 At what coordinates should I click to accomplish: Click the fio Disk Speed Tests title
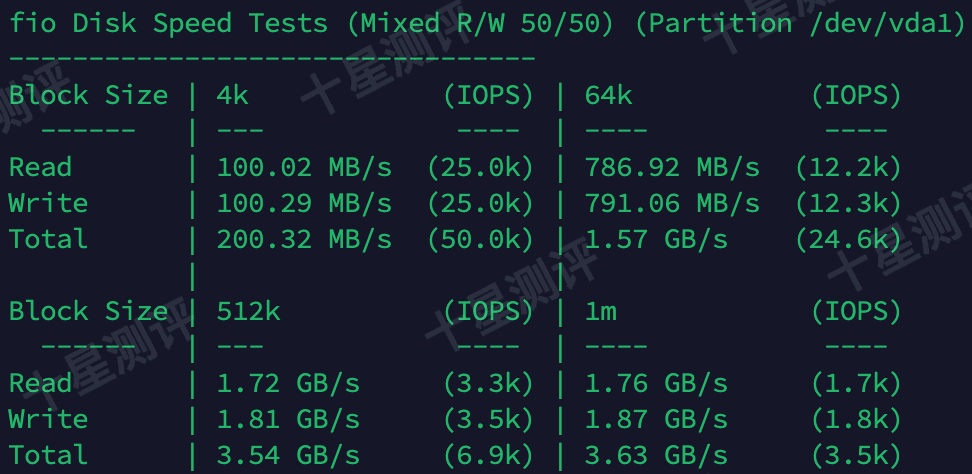click(168, 24)
